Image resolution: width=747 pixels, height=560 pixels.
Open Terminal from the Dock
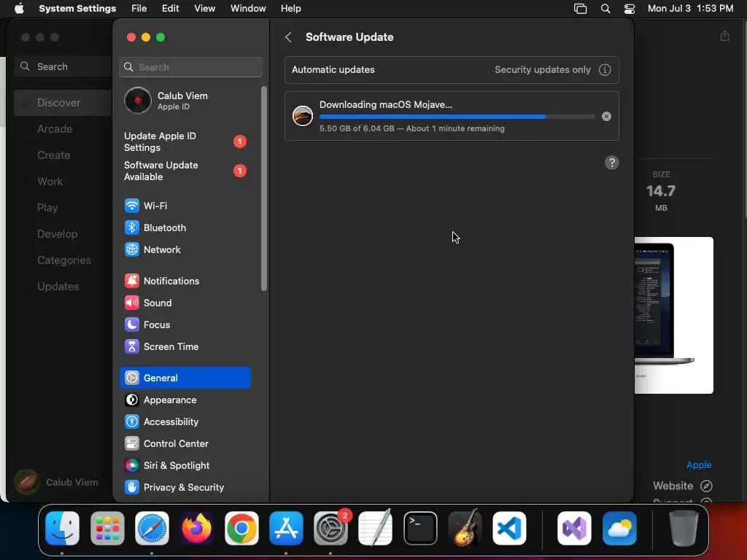(420, 528)
